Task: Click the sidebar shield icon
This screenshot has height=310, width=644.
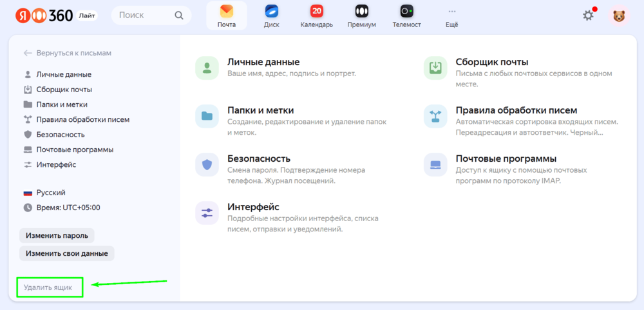Action: click(28, 135)
